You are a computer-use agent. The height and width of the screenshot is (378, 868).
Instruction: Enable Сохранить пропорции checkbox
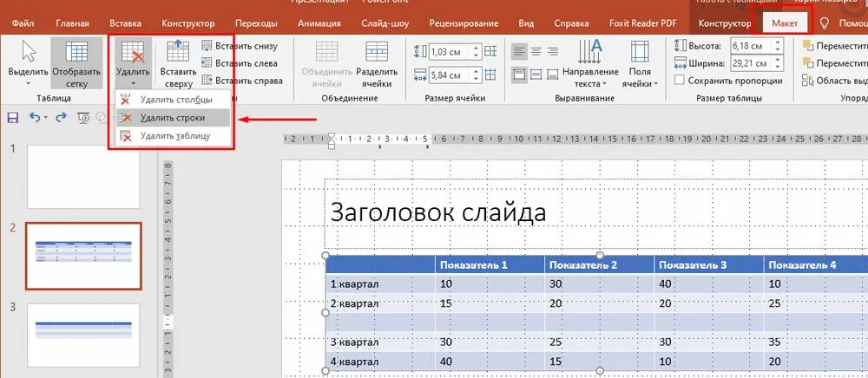pyautogui.click(x=680, y=81)
